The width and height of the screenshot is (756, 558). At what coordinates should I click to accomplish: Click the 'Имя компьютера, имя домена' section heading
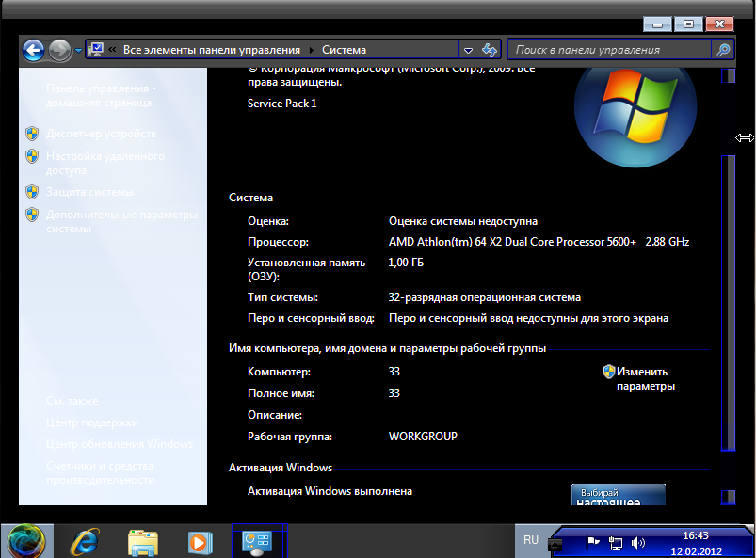pos(387,348)
